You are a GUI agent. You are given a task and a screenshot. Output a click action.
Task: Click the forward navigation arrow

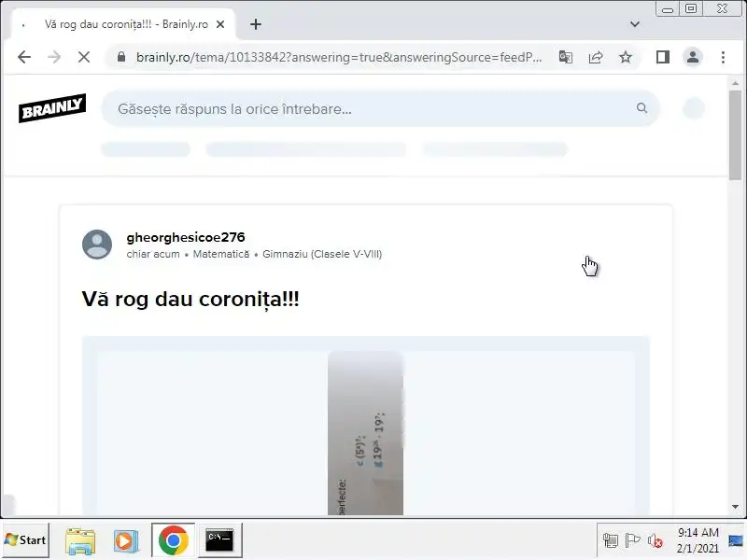(54, 57)
